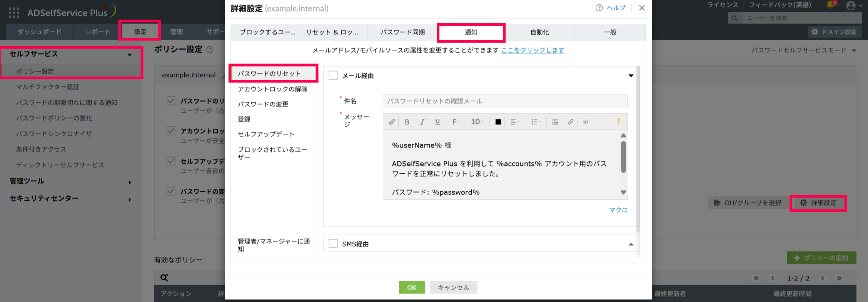The height and width of the screenshot is (302, 868).
Task: Click the 件名 subject input field
Action: (x=505, y=101)
